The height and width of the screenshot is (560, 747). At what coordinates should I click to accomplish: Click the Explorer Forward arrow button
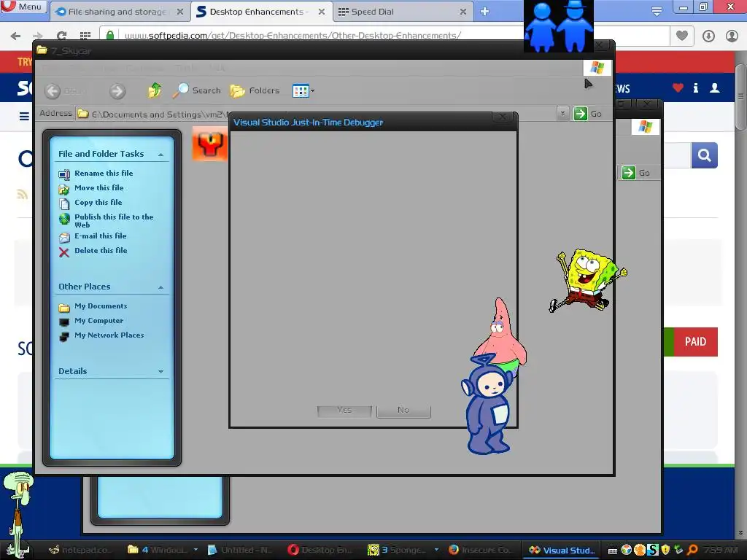pos(117,90)
